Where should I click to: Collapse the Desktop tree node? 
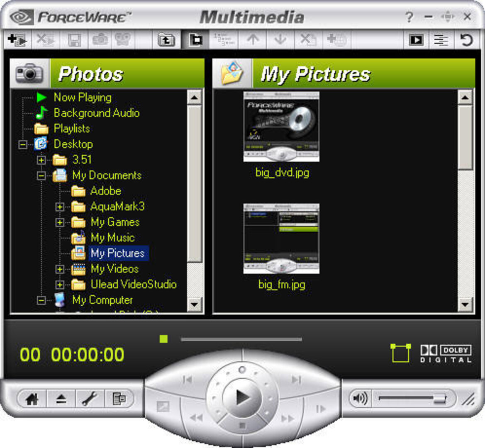click(23, 144)
